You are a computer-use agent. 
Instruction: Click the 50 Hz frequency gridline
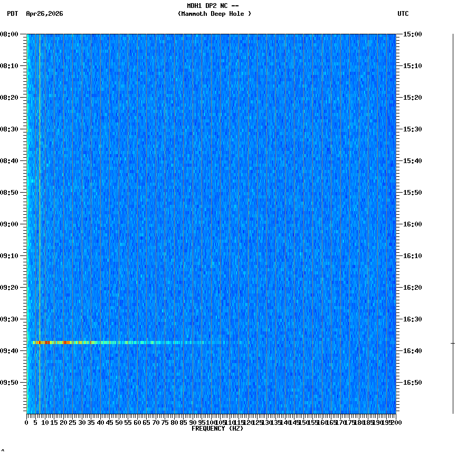118,222
